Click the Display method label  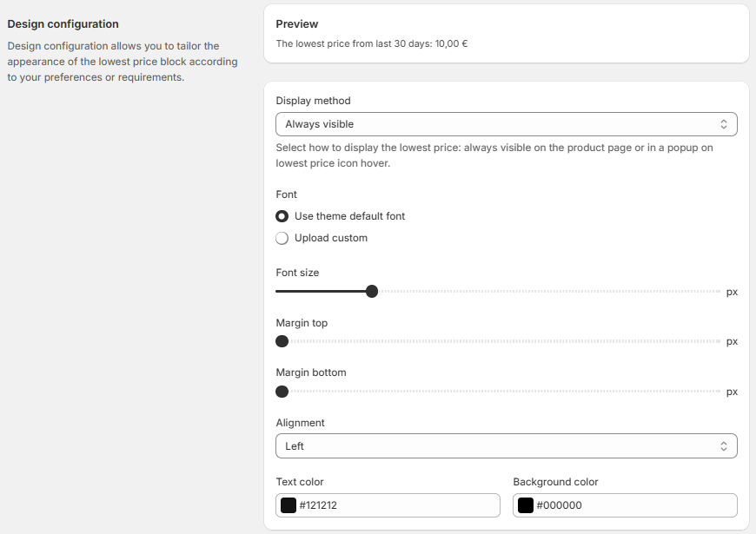(314, 101)
